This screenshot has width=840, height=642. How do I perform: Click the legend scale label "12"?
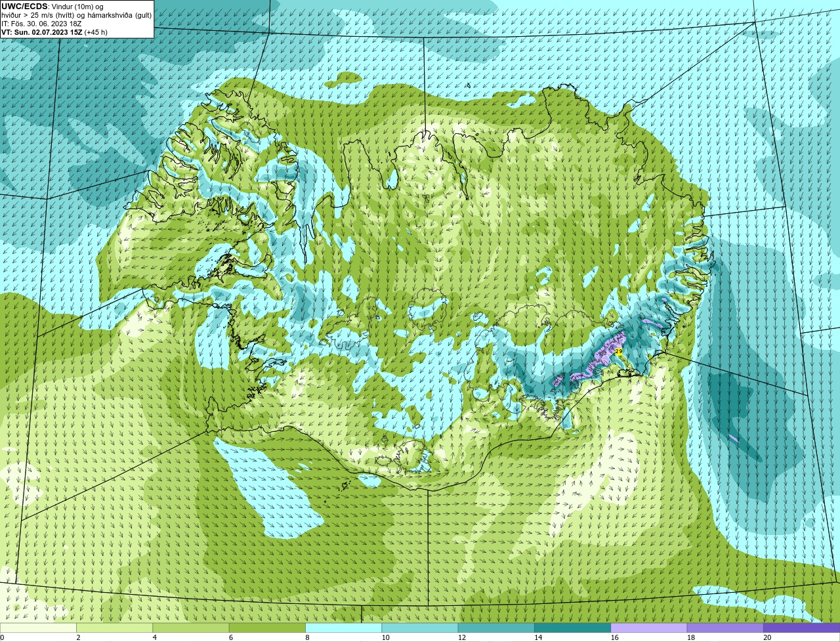[x=461, y=637]
